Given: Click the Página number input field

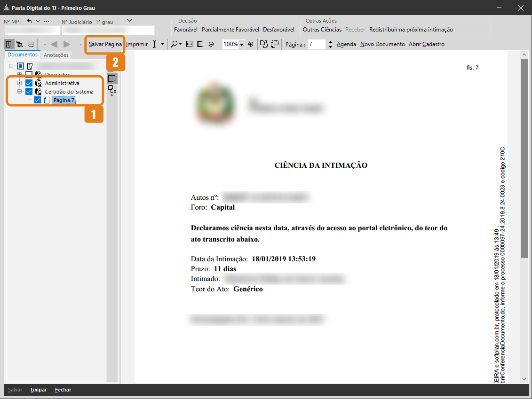Looking at the screenshot, I should (x=317, y=44).
